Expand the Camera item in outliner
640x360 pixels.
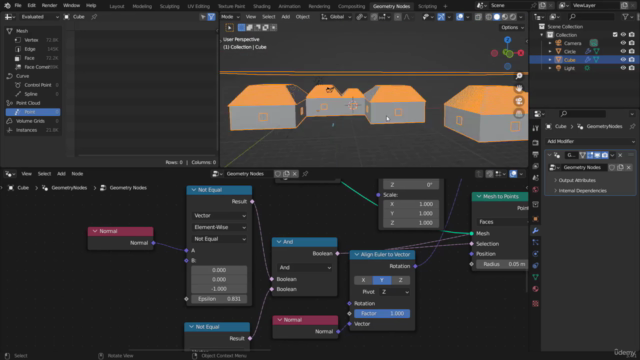(550, 43)
